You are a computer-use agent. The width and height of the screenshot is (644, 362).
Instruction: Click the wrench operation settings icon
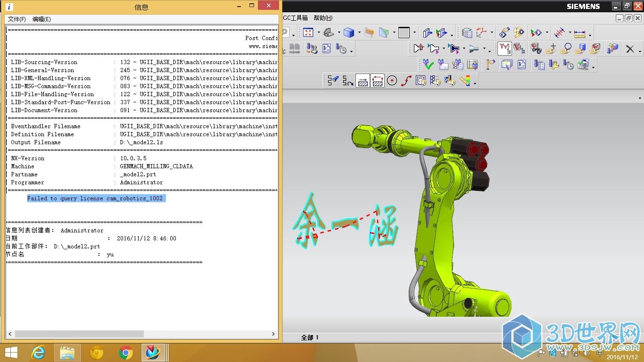[554, 65]
